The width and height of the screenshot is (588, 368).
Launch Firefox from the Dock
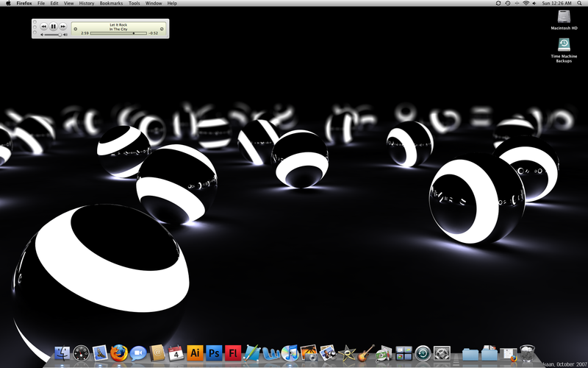point(119,353)
